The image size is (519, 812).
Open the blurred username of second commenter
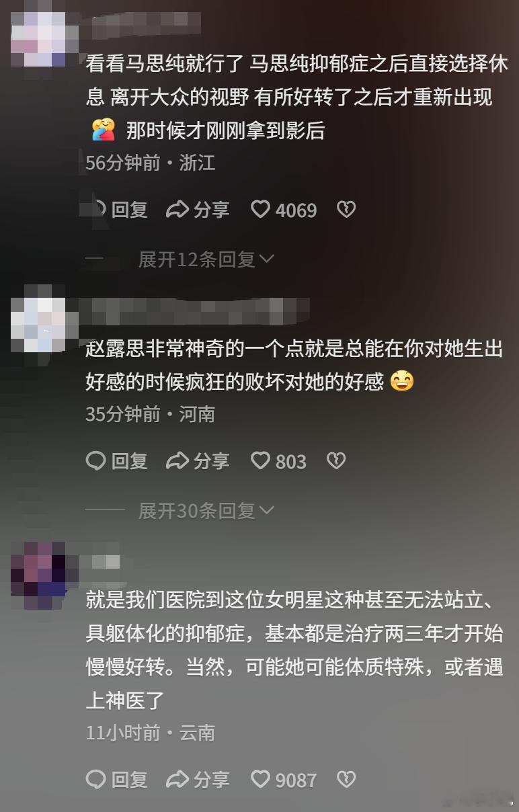[194, 311]
